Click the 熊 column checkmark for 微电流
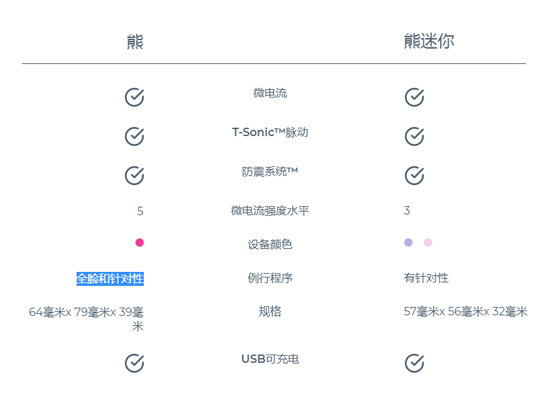 point(134,97)
